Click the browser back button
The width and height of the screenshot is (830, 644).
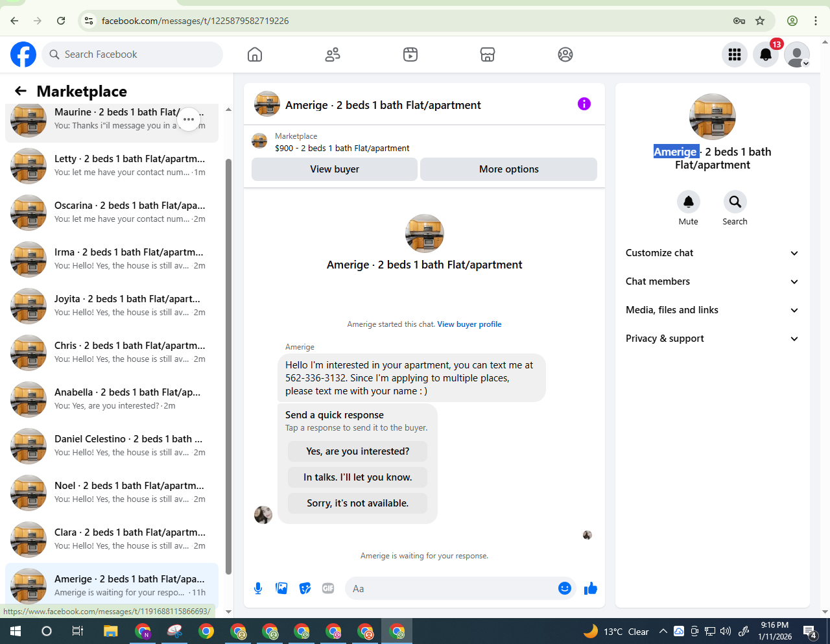point(14,21)
